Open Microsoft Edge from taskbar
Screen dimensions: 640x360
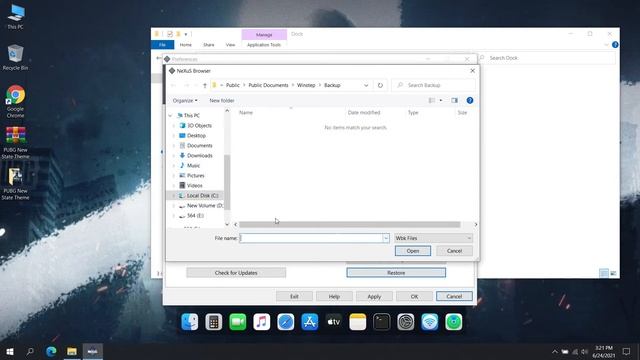(51, 351)
